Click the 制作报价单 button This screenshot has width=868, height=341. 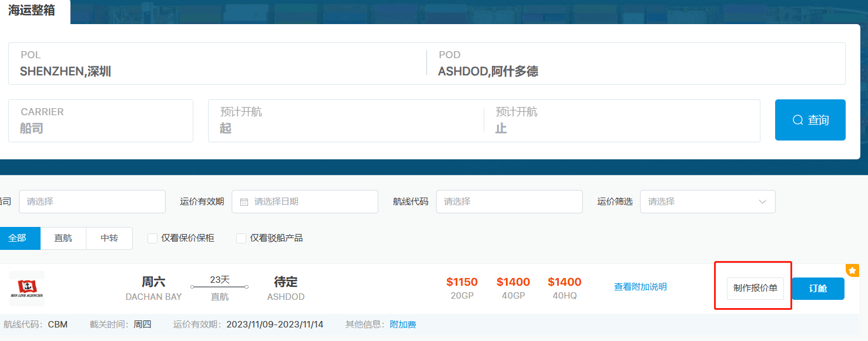coord(755,288)
